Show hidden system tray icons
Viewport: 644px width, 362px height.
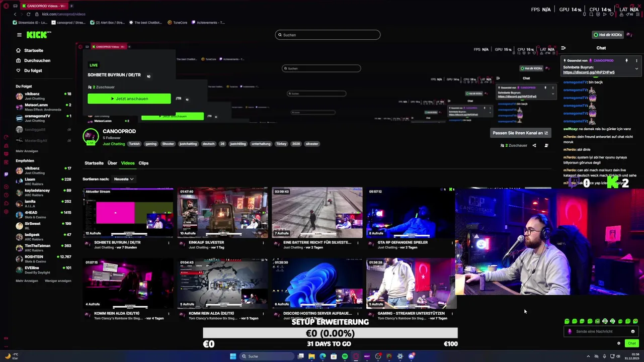pos(588,356)
